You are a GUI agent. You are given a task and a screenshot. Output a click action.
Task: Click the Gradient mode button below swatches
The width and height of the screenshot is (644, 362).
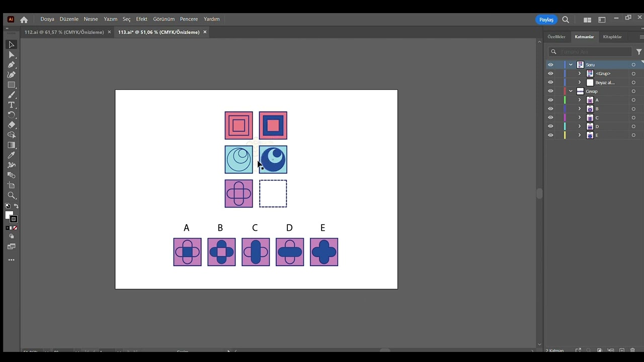pyautogui.click(x=11, y=228)
